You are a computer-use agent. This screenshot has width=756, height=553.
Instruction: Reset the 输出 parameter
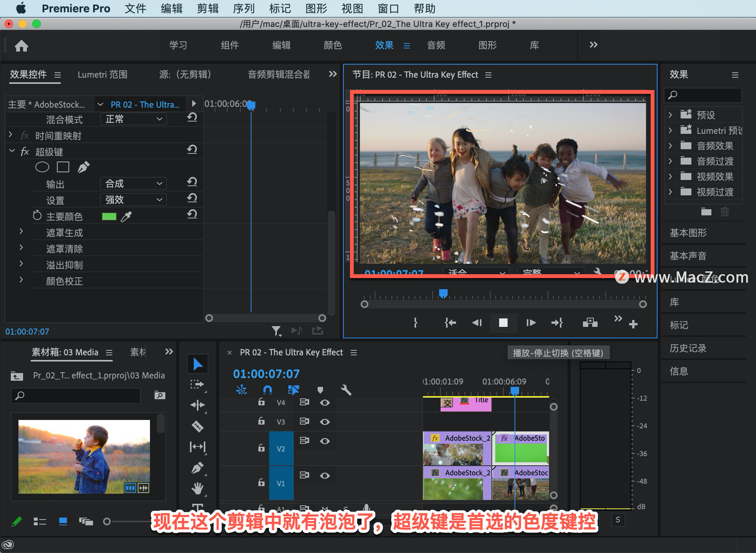coord(192,182)
